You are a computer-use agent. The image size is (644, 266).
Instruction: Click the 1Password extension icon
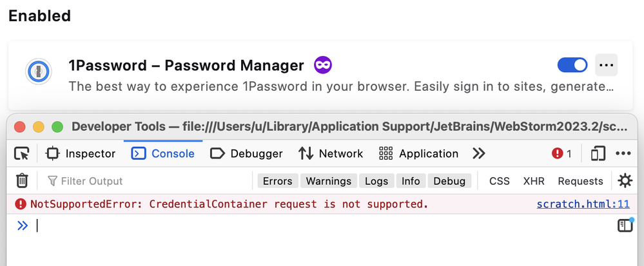click(x=39, y=71)
